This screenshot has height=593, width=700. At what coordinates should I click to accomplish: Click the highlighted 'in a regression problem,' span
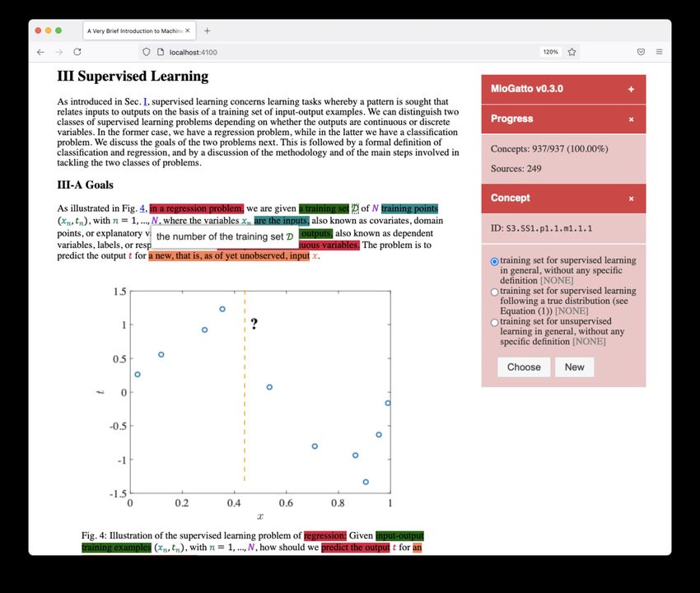(x=197, y=208)
